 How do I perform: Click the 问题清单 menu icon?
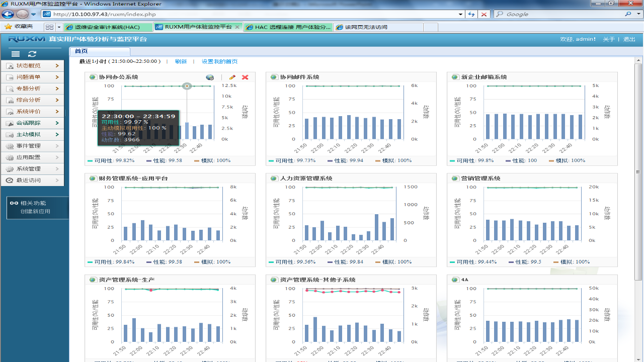[10, 77]
